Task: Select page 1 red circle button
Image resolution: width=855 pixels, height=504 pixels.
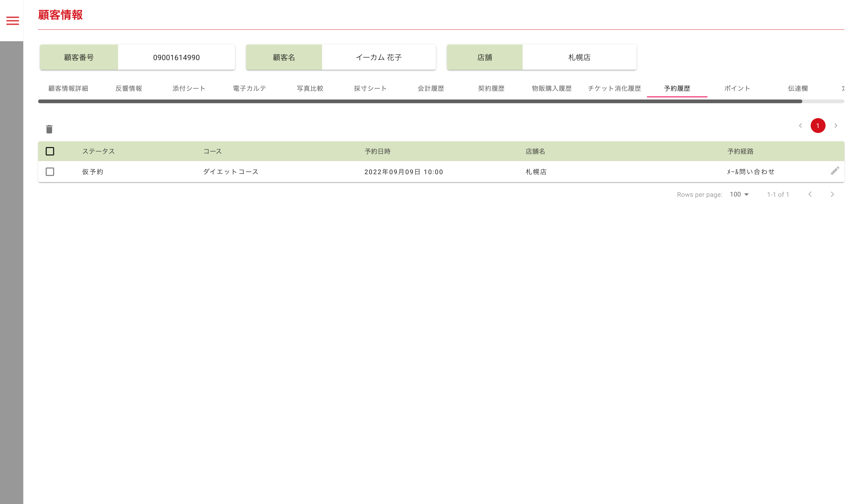Action: (817, 126)
